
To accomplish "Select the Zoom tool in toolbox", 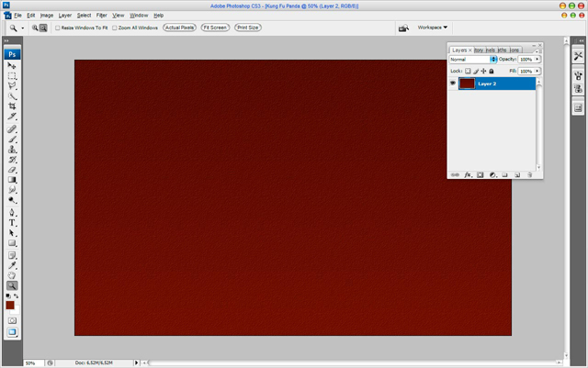I will pyautogui.click(x=12, y=286).
